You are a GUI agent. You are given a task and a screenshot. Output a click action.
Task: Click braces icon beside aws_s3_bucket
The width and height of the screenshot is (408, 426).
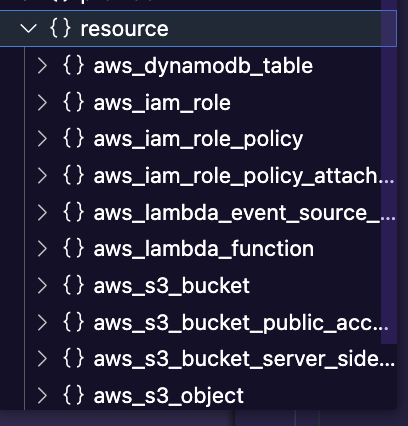[x=73, y=285]
